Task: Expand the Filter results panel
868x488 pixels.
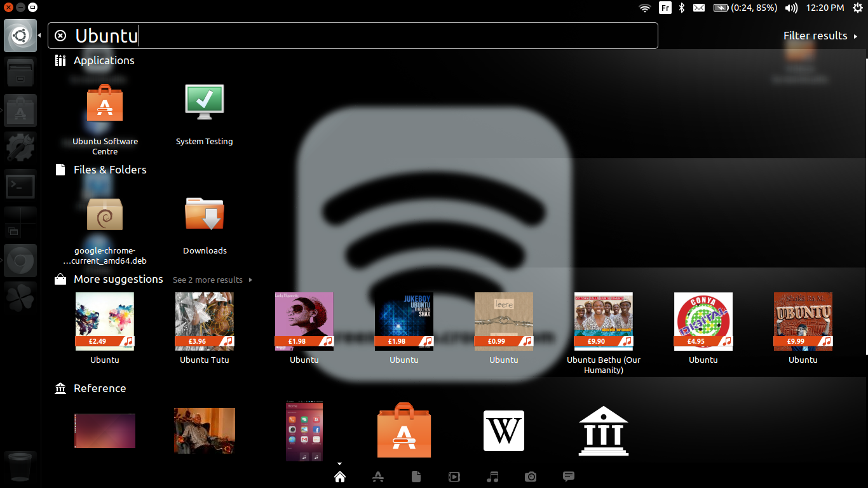Action: (x=820, y=36)
